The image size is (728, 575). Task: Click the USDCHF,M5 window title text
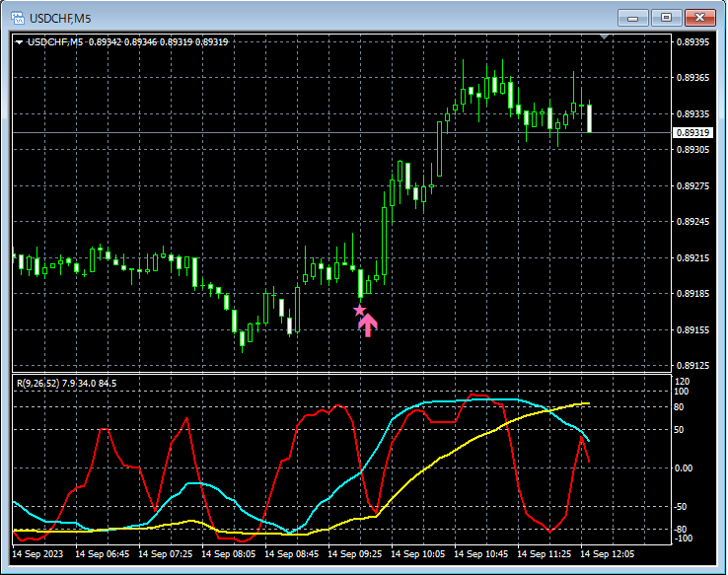pyautogui.click(x=60, y=19)
